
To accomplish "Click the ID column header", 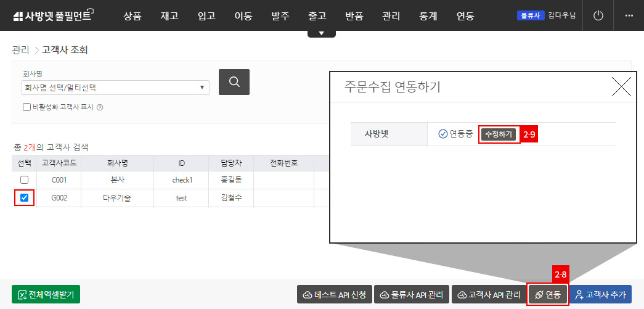I will tap(181, 163).
